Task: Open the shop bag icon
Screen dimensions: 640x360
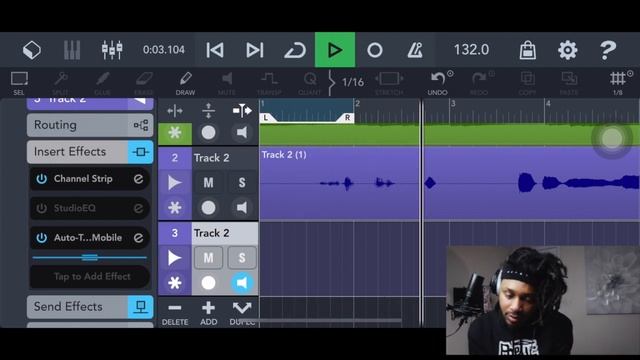Action: tap(527, 50)
